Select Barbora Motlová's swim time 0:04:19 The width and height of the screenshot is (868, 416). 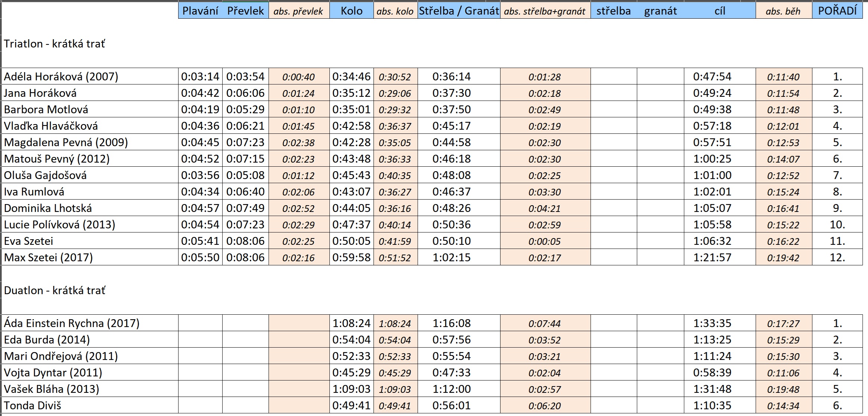pyautogui.click(x=200, y=110)
